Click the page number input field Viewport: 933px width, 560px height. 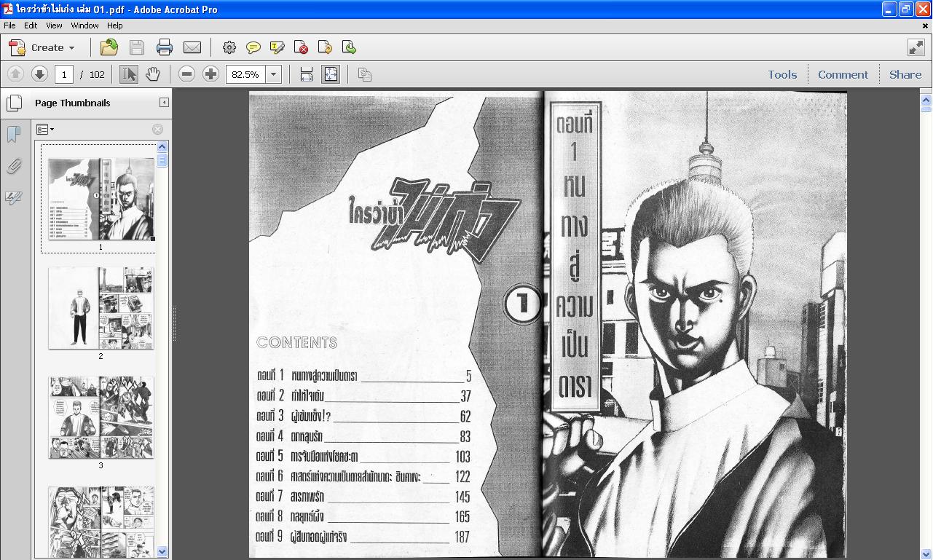click(x=64, y=74)
